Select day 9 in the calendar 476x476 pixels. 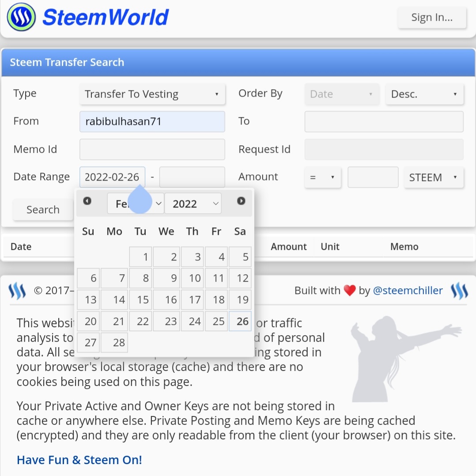[166, 278]
